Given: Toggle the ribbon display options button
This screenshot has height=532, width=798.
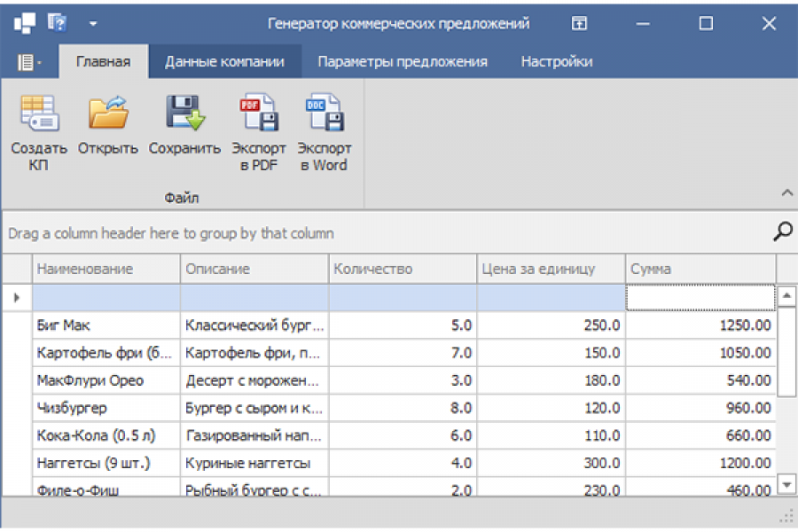Looking at the screenshot, I should (x=579, y=24).
